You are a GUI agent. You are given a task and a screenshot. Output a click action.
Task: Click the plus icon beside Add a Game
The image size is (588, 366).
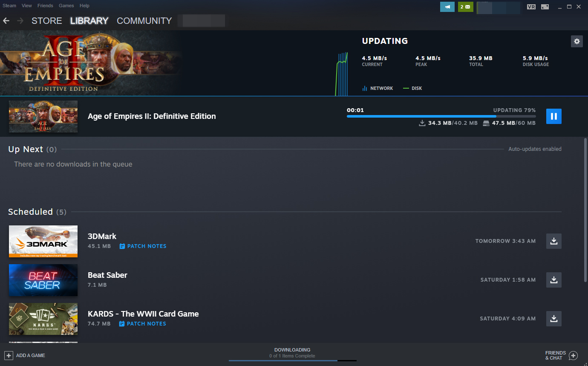[9, 355]
